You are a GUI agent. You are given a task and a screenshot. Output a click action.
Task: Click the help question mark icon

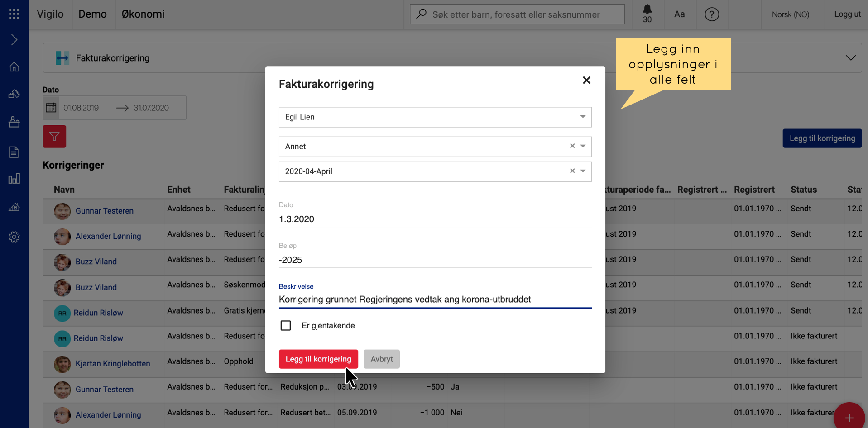(x=711, y=14)
